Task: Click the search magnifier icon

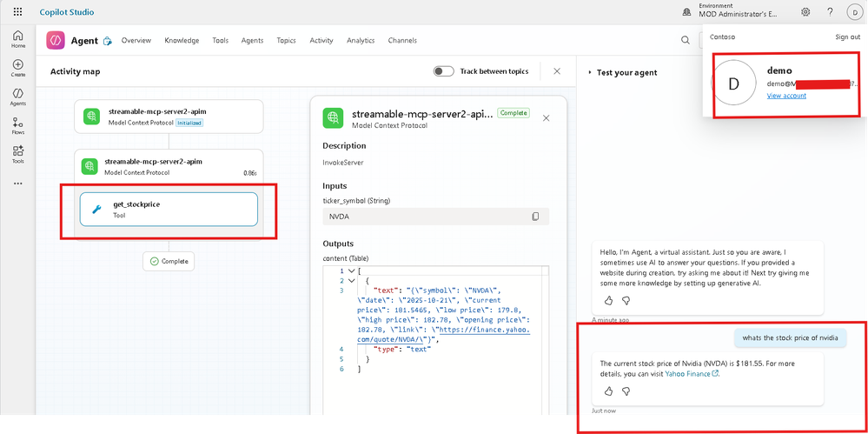Action: pyautogui.click(x=686, y=40)
